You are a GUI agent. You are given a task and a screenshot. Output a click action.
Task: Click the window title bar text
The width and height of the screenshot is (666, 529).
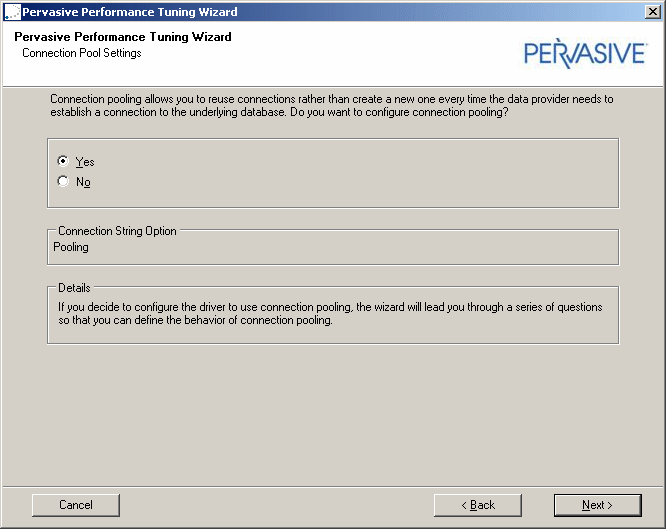click(x=130, y=12)
